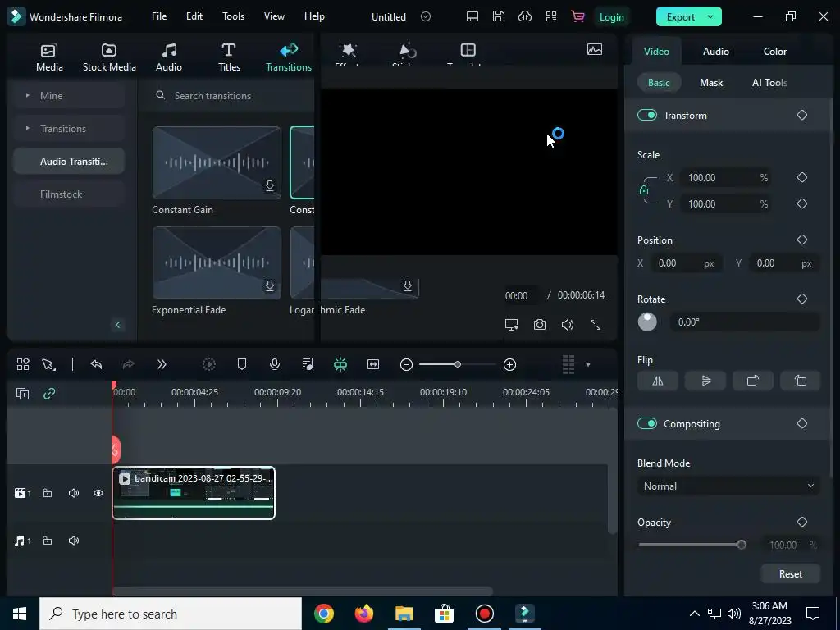Rotate clip 90 degrees counterclockwise icon
Screen dimensions: 840x630
click(x=801, y=381)
